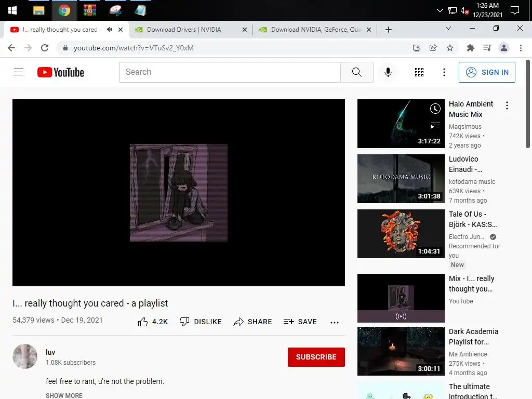Open Mix - I... really thought you thumbnail
This screenshot has width=532, height=399.
401,298
